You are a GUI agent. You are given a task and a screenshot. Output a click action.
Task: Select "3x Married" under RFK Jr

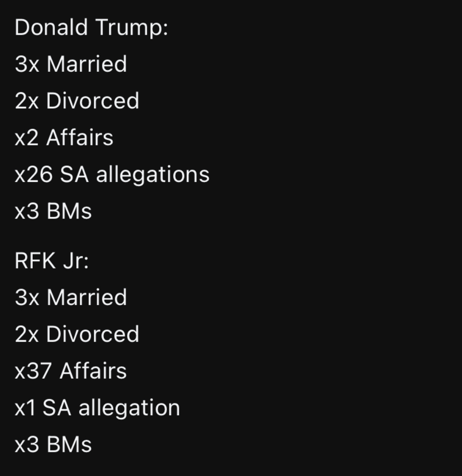pyautogui.click(x=71, y=297)
